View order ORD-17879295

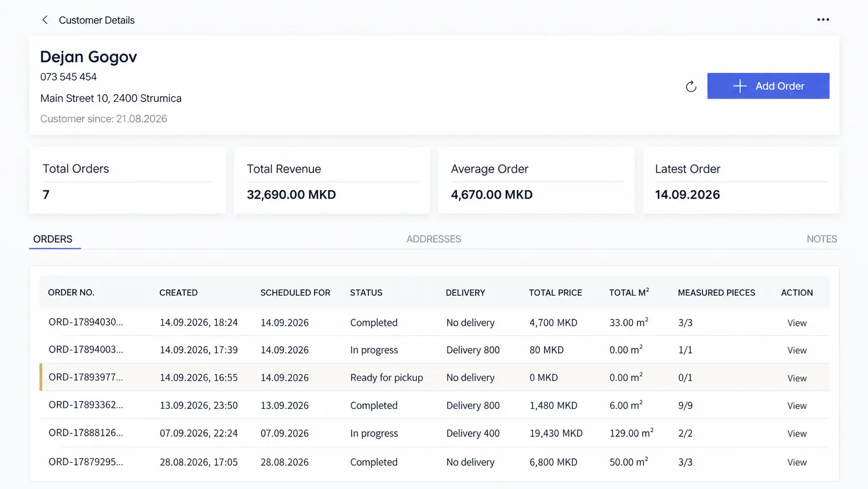point(797,462)
